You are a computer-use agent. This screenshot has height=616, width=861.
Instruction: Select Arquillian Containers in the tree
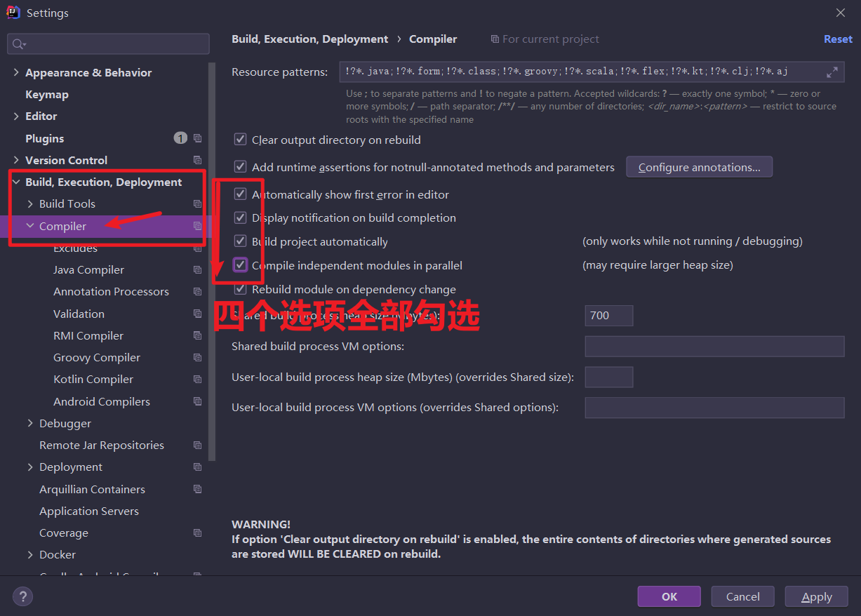[92, 489]
